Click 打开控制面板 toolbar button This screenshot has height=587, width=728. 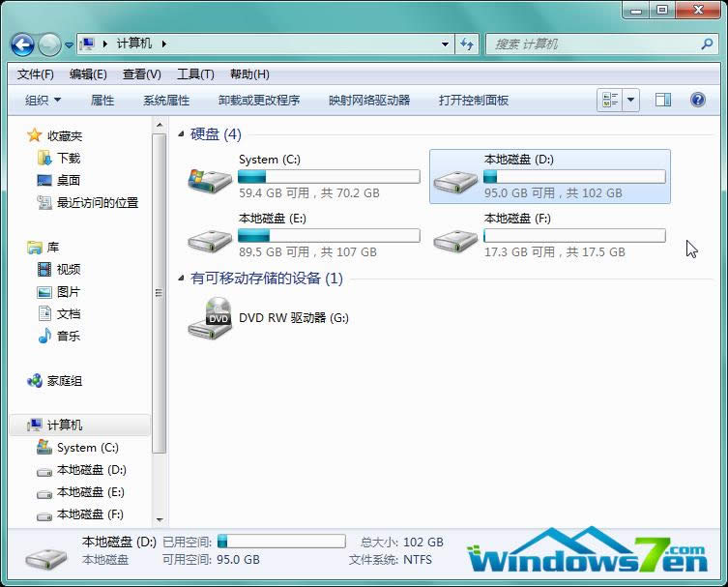tap(473, 100)
